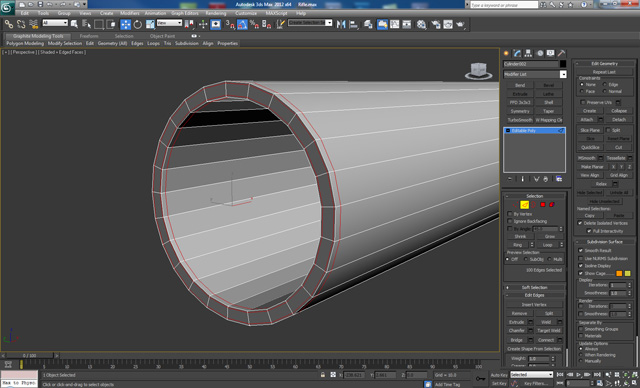Switch to the Modify panel icon
The width and height of the screenshot is (640, 388).
pyautogui.click(x=517, y=53)
